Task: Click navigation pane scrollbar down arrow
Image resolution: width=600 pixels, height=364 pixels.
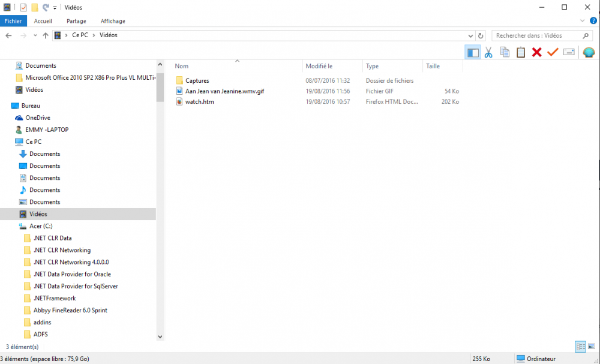Action: coord(160,337)
